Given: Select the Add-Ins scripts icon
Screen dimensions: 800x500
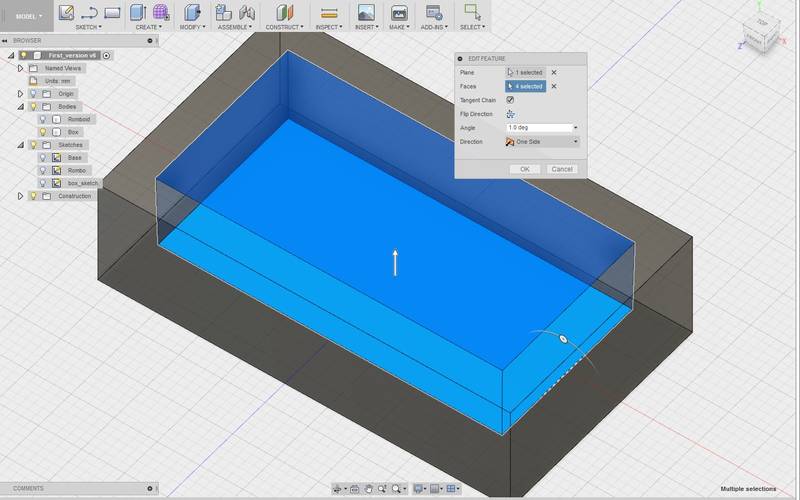Looking at the screenshot, I should click(434, 12).
